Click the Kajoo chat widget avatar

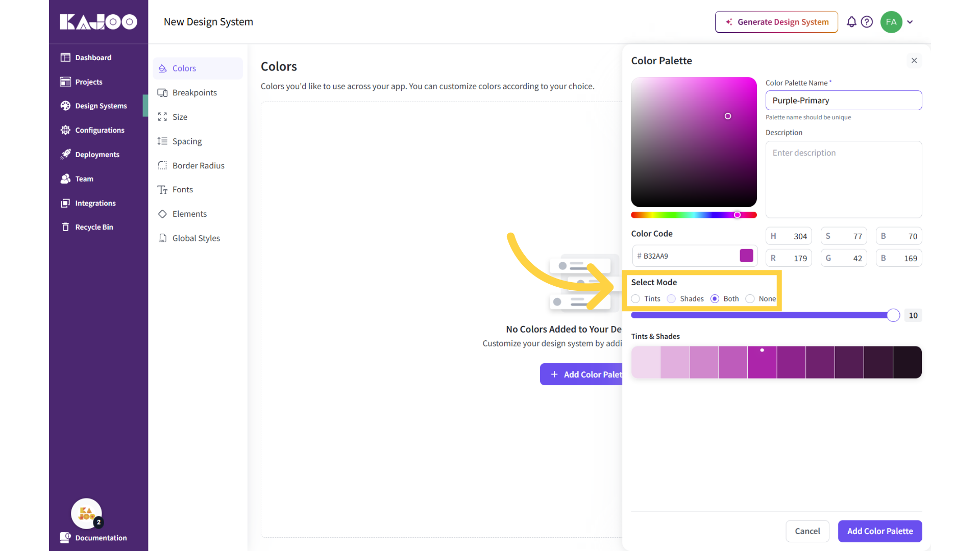86,513
